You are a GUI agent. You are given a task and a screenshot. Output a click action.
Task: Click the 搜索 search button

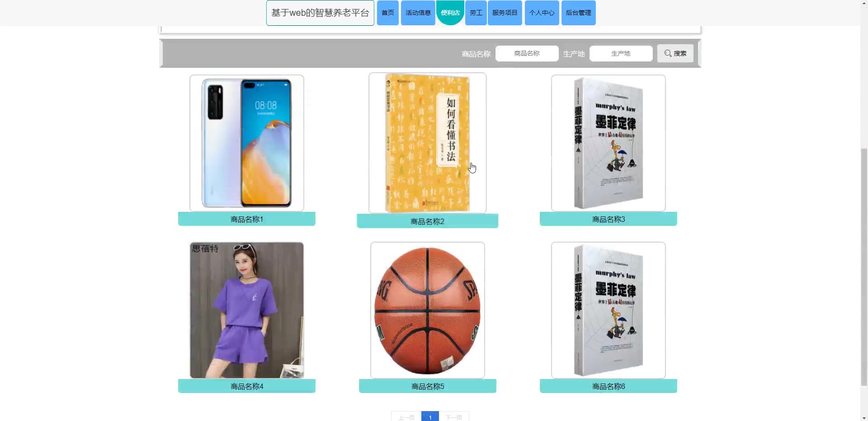point(675,53)
